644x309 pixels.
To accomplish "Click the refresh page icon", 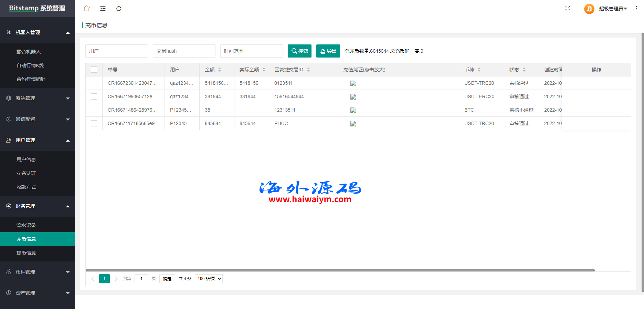I will tap(119, 8).
